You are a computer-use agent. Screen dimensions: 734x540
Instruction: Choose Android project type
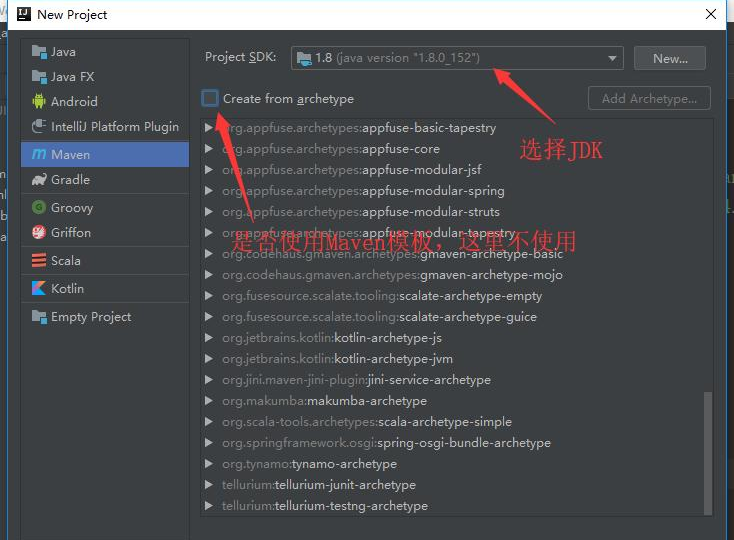click(x=105, y=101)
